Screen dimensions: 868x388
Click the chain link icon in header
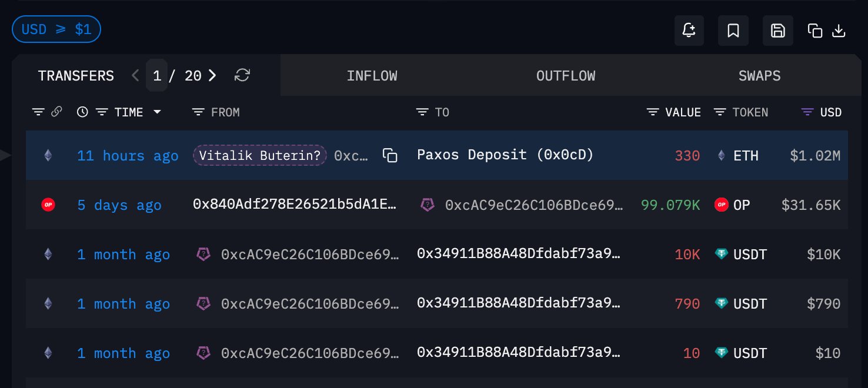[56, 112]
